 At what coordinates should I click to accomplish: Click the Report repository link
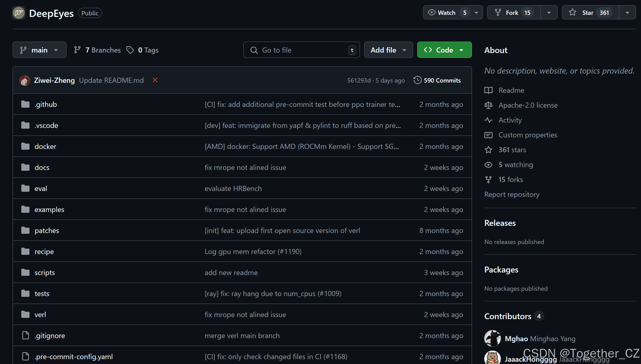pyautogui.click(x=512, y=194)
